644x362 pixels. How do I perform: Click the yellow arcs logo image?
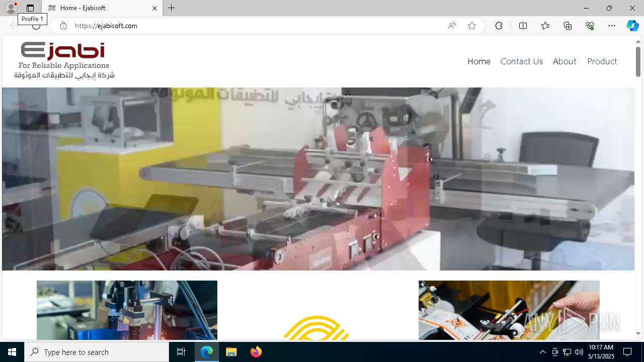coord(316,327)
